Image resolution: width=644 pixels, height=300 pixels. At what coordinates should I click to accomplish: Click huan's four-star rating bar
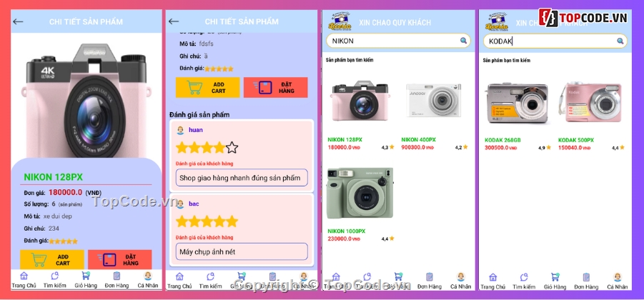(x=207, y=147)
